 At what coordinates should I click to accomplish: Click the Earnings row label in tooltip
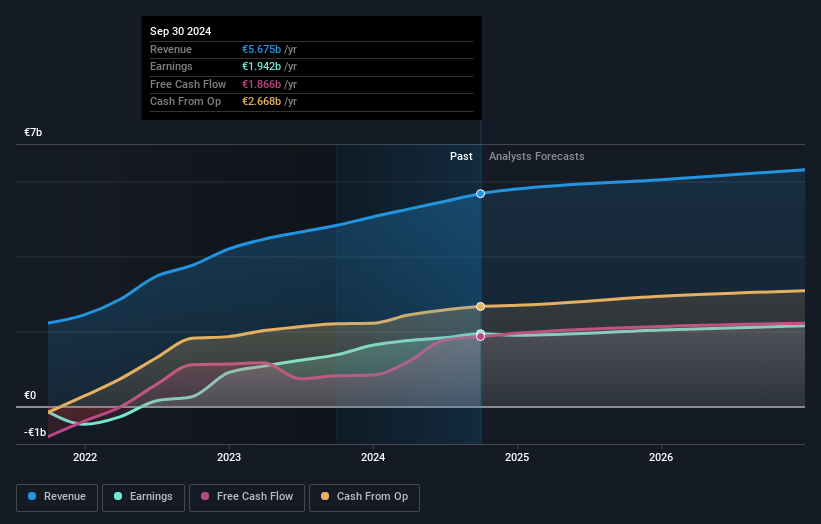coord(171,66)
